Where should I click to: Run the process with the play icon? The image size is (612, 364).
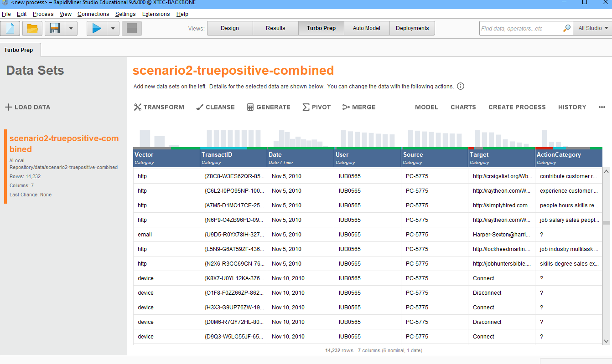point(97,28)
